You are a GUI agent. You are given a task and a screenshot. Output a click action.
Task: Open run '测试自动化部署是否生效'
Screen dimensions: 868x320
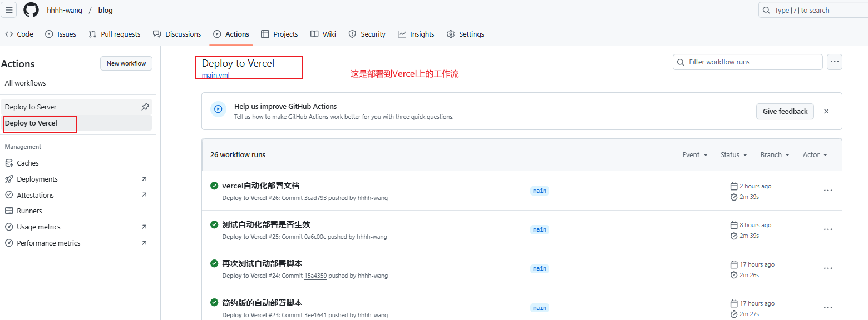[266, 224]
